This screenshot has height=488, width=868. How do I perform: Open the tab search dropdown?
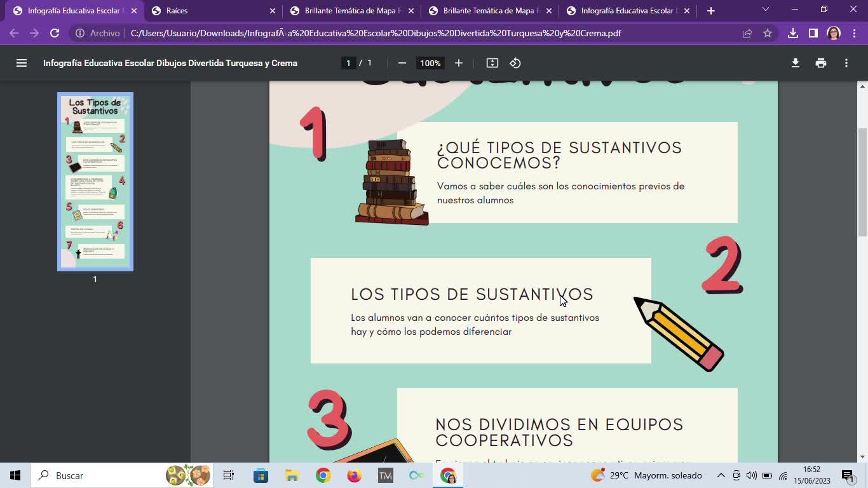(x=766, y=10)
